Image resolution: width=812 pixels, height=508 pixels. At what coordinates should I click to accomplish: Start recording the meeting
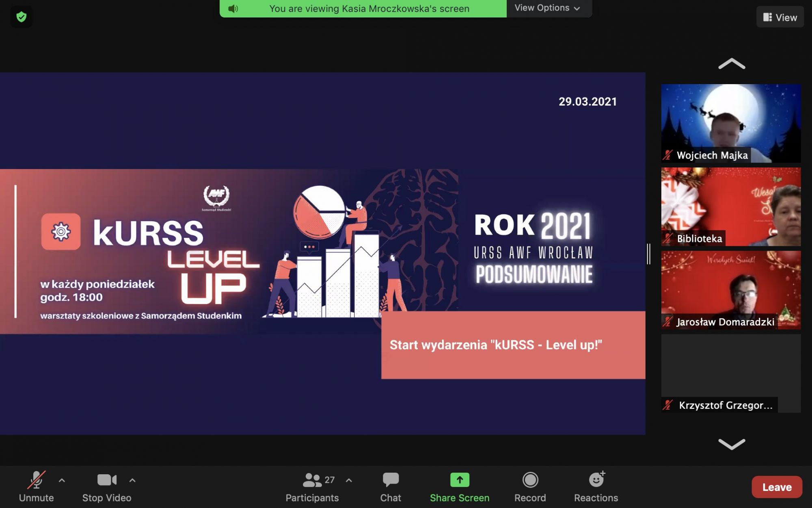pyautogui.click(x=530, y=486)
